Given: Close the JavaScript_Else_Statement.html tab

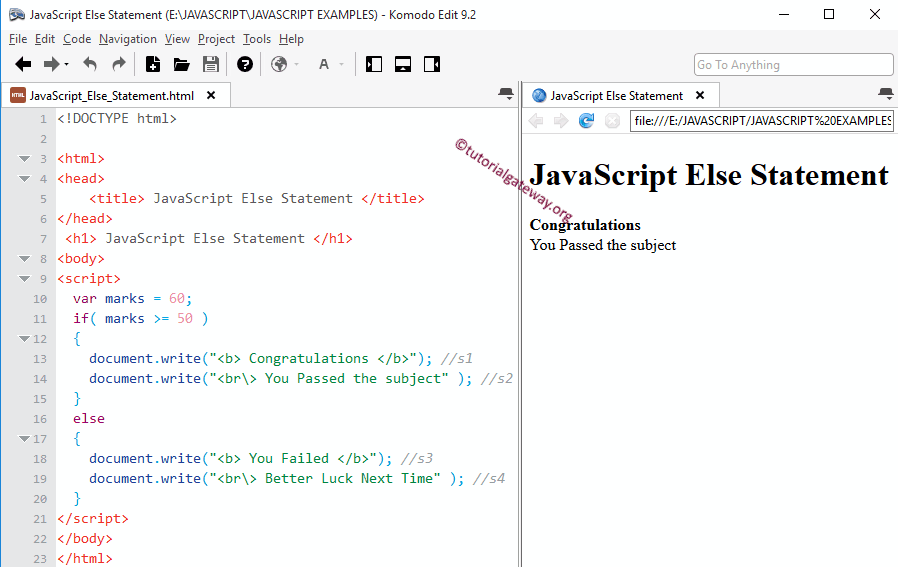Looking at the screenshot, I should tap(211, 95).
